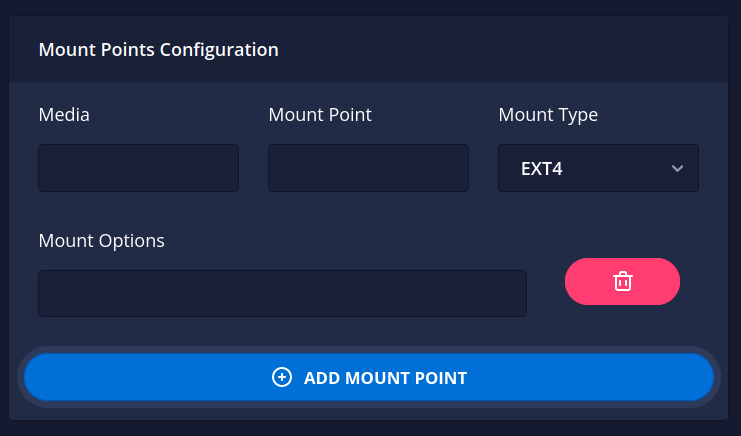Click into the Mount Point text box

point(368,168)
